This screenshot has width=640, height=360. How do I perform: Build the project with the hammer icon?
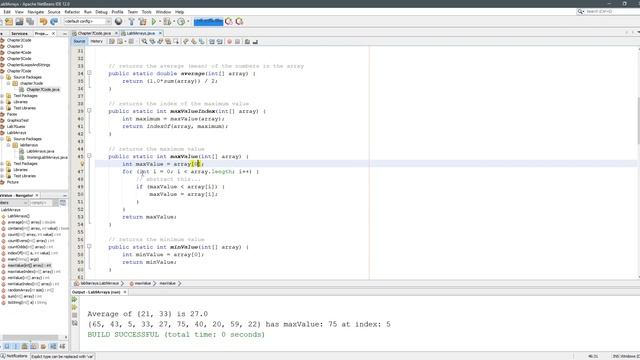click(131, 21)
